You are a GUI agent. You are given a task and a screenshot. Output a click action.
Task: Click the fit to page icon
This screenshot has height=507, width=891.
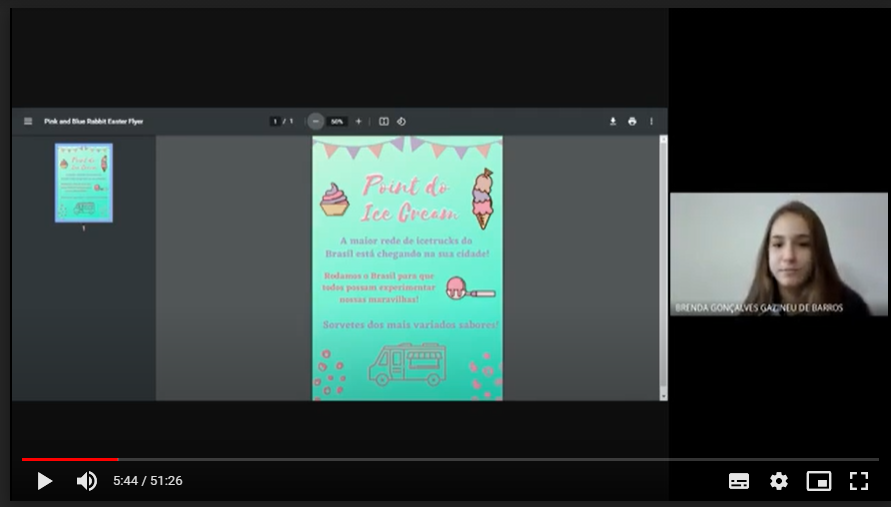384,121
